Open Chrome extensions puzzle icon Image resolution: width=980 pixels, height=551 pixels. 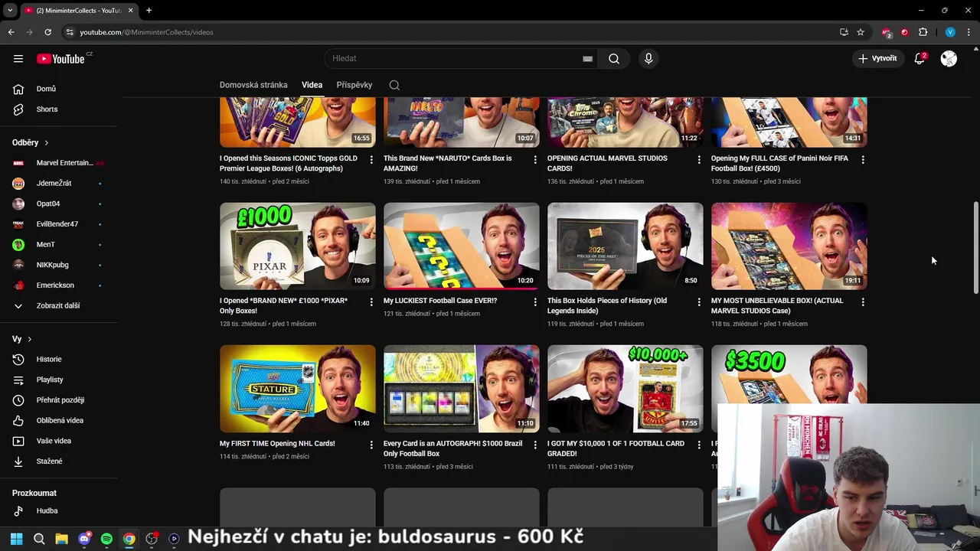[x=923, y=32]
